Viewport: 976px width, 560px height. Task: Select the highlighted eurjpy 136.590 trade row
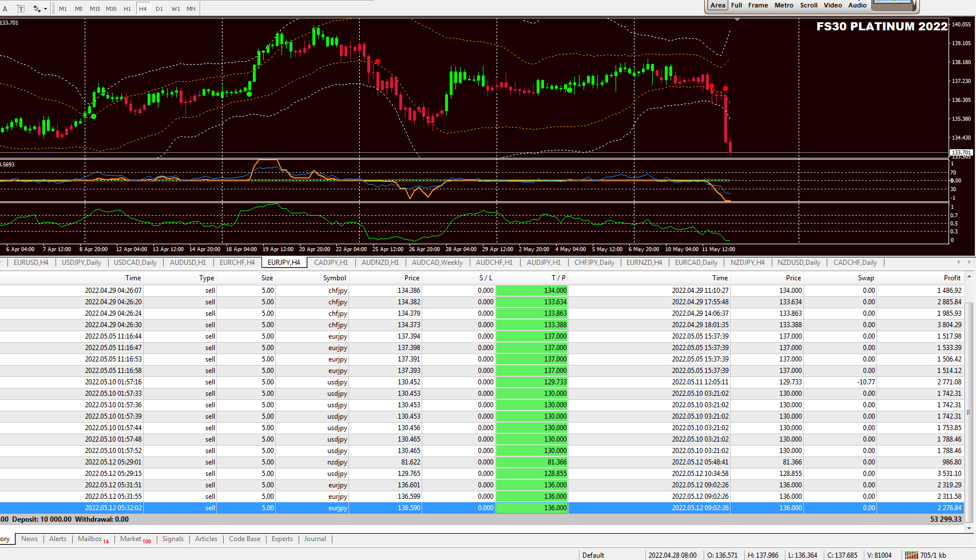(482, 508)
